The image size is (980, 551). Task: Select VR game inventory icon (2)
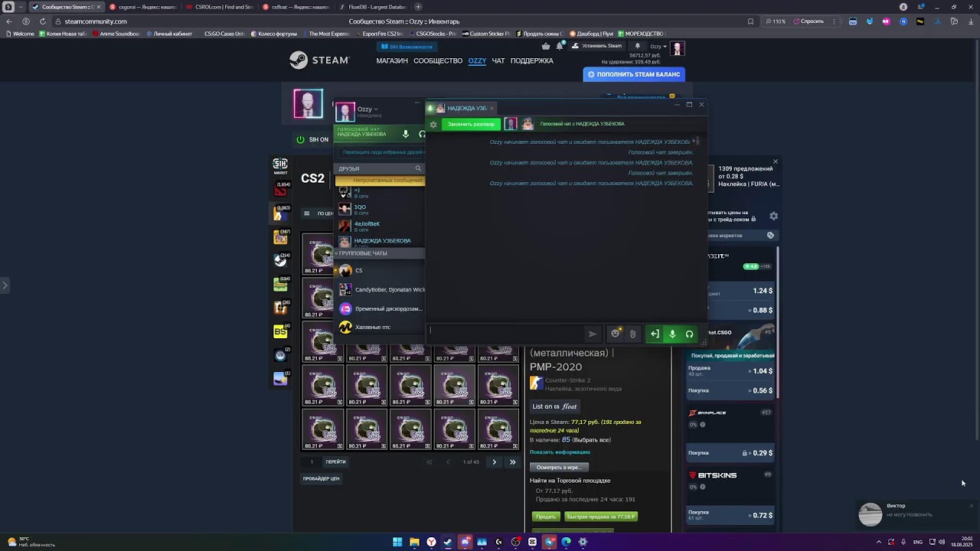(x=281, y=355)
